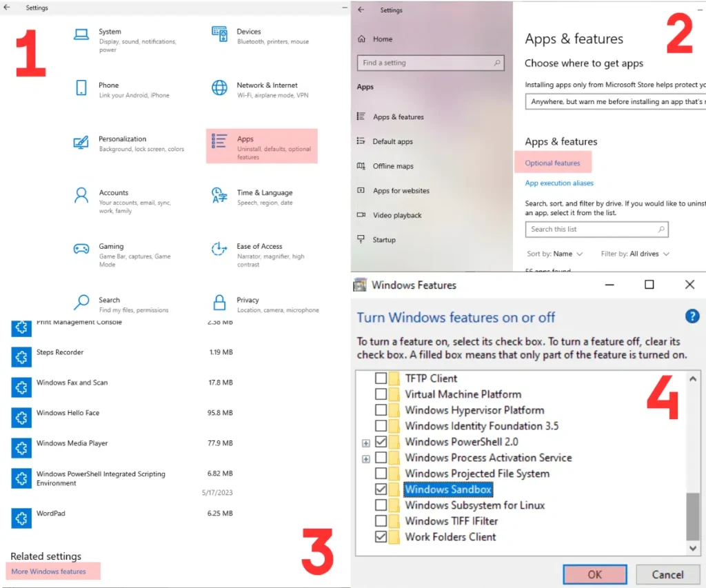Enable Windows Projected File System checkbox
Screen dimensions: 706x588
point(381,473)
